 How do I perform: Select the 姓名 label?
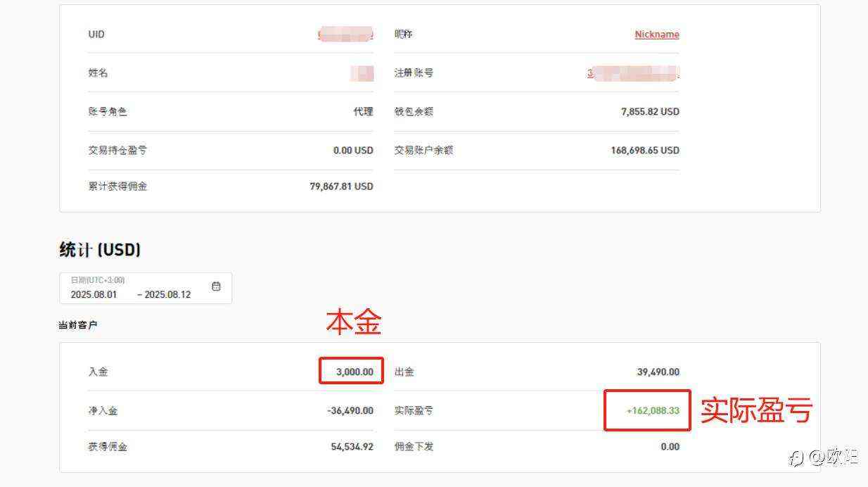coord(98,73)
